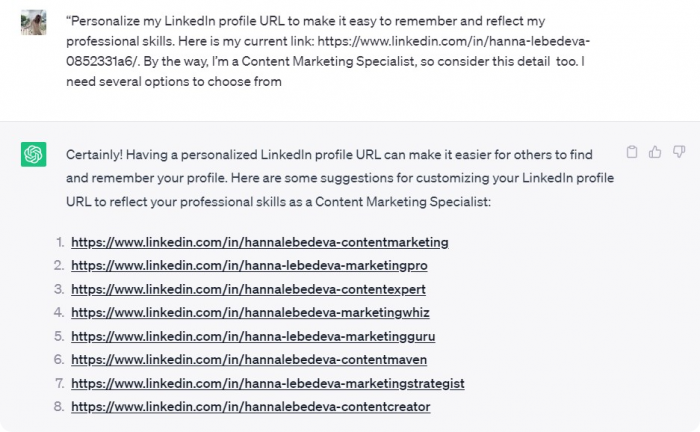Viewport: 700px width, 432px height.
Task: Click list number 1 beside the first URL
Action: click(60, 242)
